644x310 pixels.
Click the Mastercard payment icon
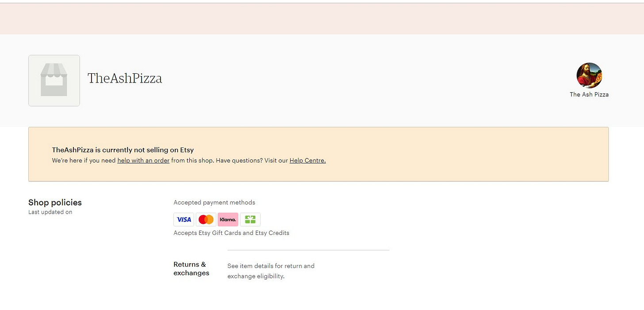206,219
